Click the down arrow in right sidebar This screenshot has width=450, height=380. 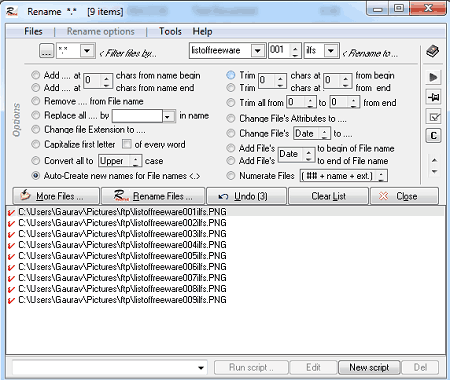point(434,171)
